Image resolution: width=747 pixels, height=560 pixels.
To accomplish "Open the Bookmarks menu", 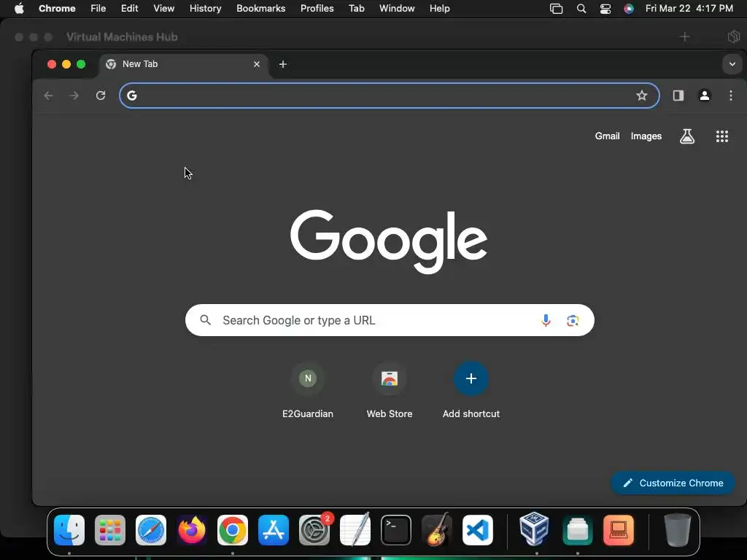I will coord(260,9).
